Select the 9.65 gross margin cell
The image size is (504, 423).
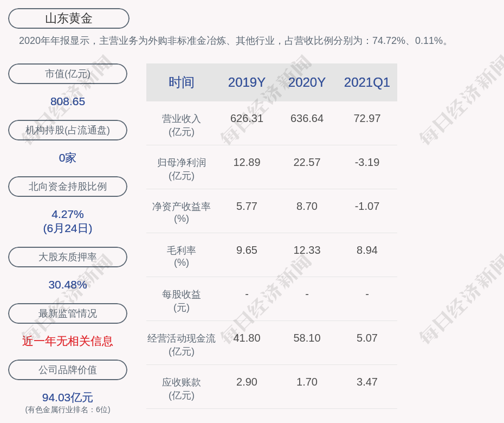coord(247,250)
